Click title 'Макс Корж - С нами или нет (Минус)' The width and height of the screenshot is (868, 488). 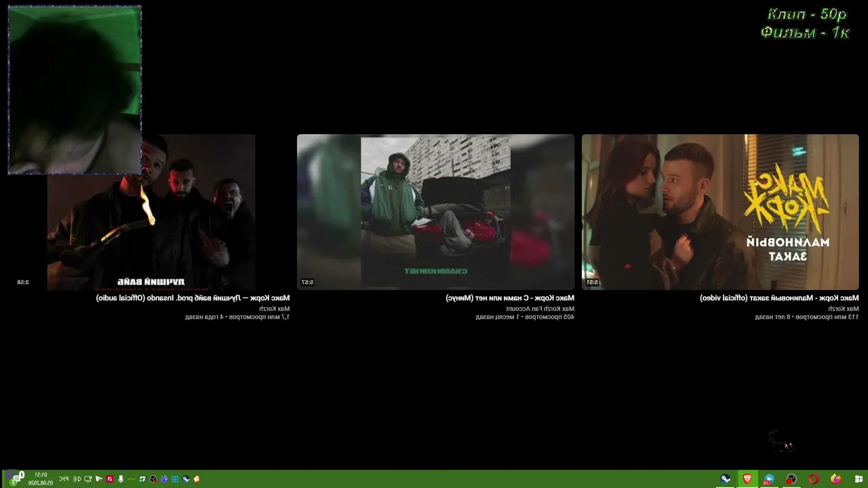click(x=510, y=298)
